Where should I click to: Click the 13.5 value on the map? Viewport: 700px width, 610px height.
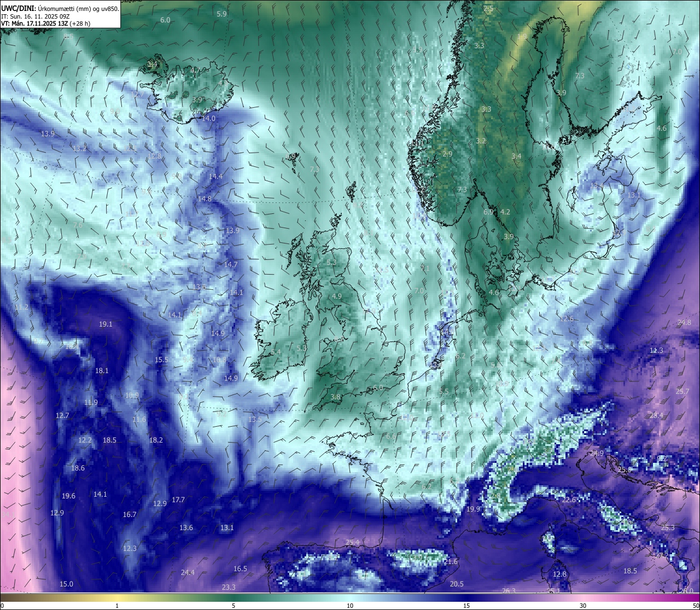click(x=255, y=419)
